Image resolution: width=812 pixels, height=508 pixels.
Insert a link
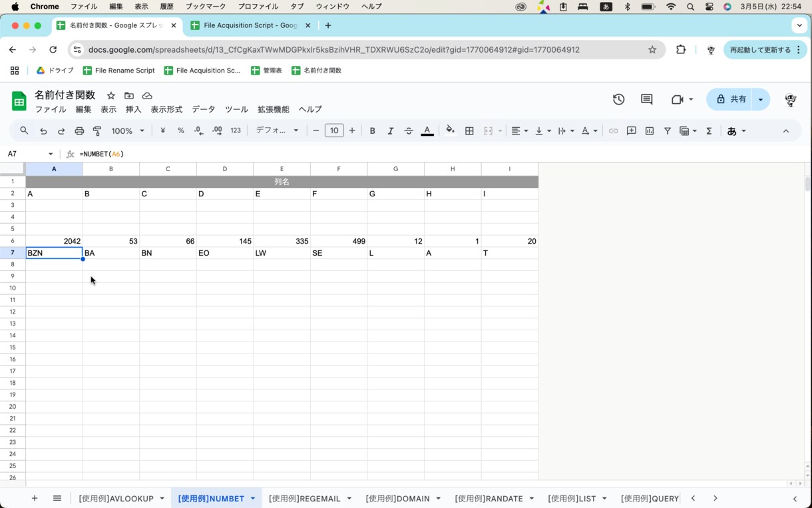coord(613,131)
